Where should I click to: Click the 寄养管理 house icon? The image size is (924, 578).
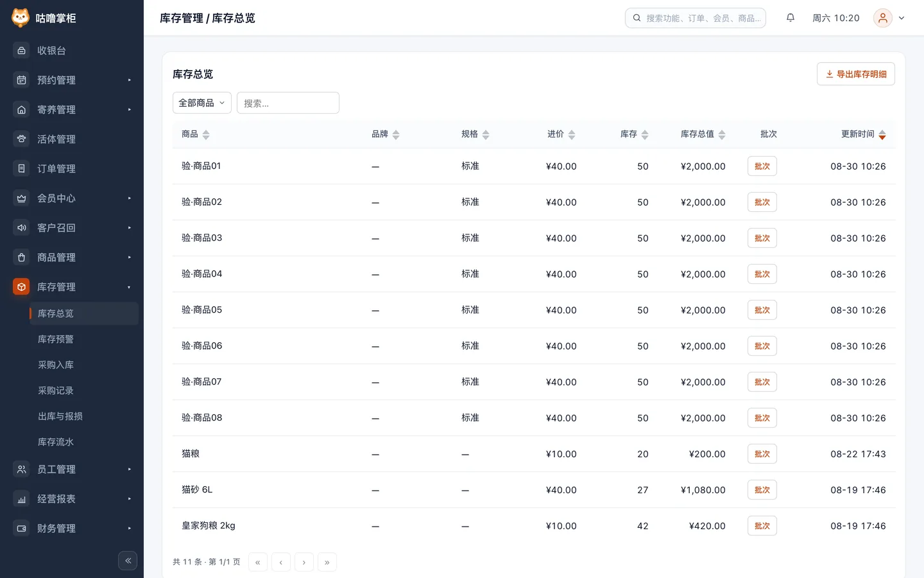(21, 110)
